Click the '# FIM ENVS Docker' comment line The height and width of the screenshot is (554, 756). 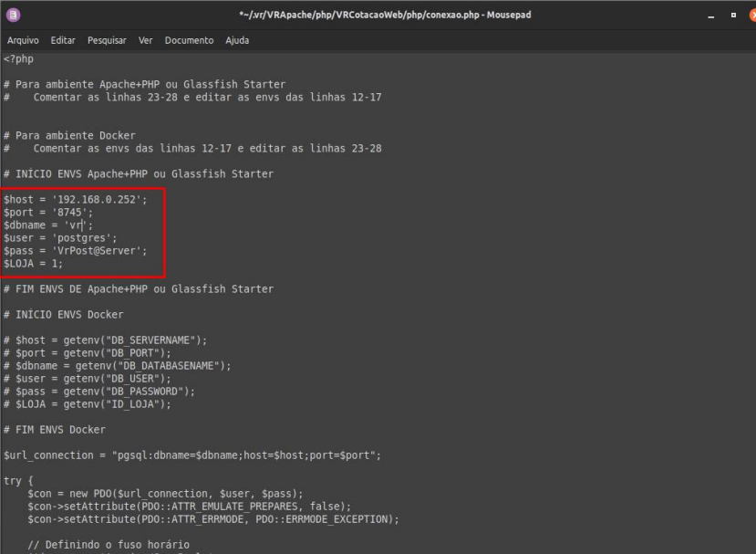(55, 430)
